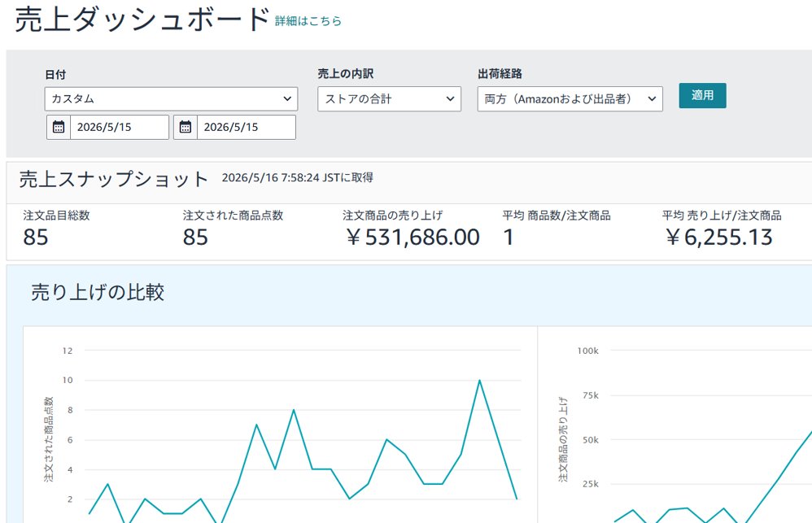The width and height of the screenshot is (812, 523).
Task: Click the 売上スナップショット heading
Action: click(x=114, y=179)
